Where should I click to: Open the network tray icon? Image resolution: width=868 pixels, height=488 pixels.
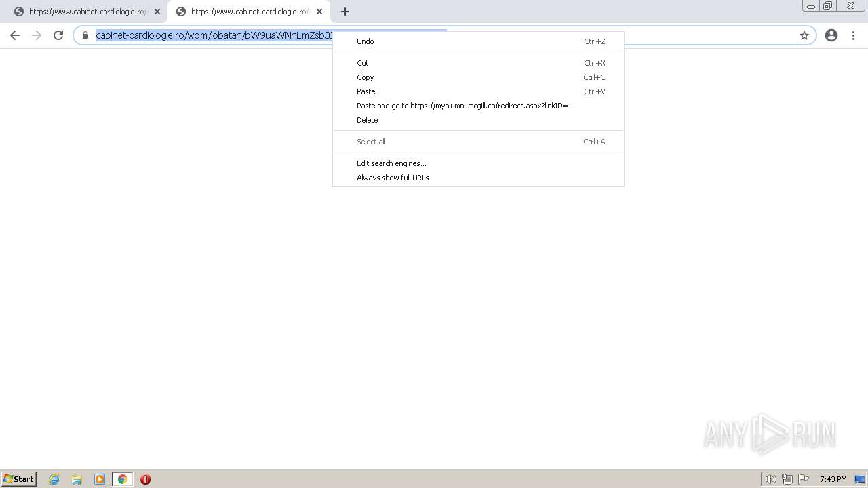787,479
